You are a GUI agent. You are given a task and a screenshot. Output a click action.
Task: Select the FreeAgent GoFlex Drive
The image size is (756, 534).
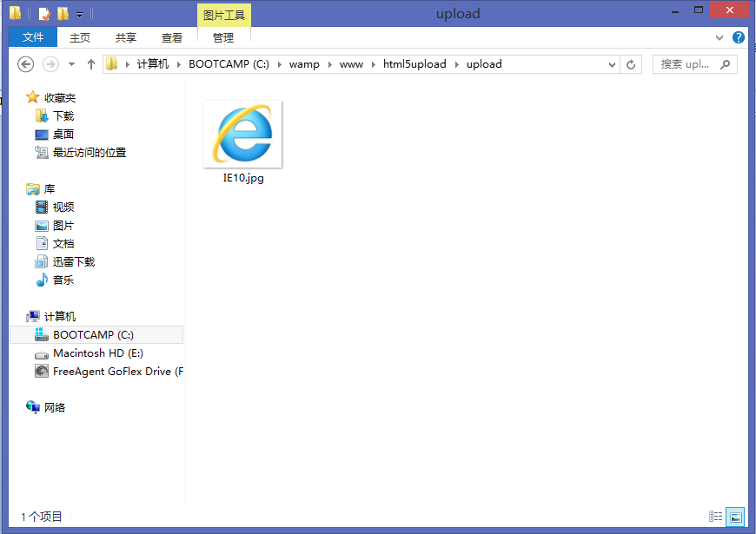[118, 372]
